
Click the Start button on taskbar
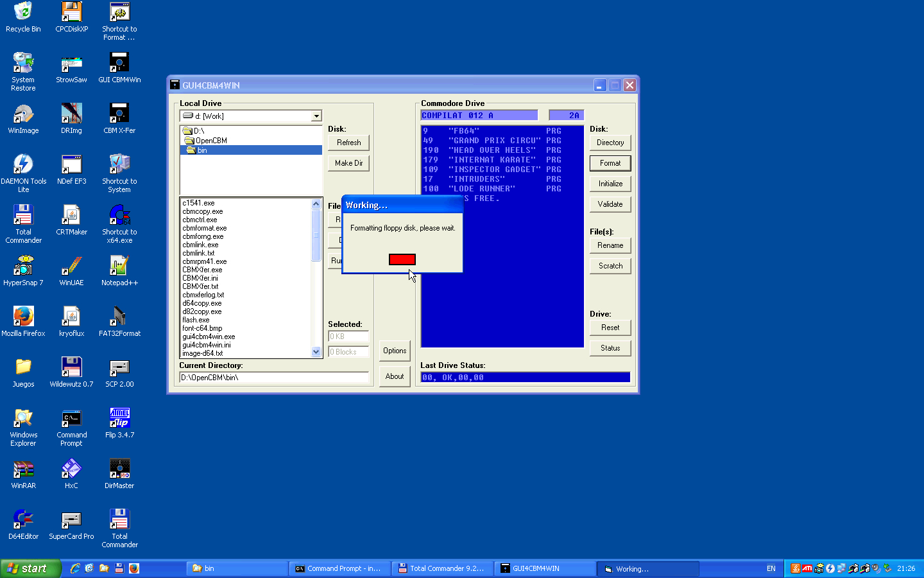tap(31, 568)
